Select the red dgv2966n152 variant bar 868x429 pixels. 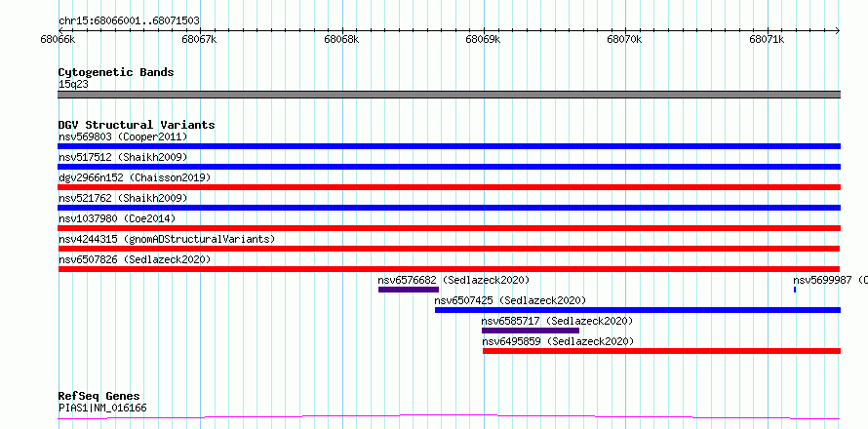[x=449, y=187]
